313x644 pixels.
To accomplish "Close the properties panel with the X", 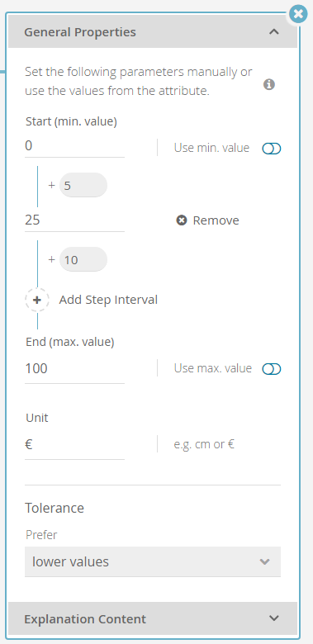I will (x=298, y=14).
